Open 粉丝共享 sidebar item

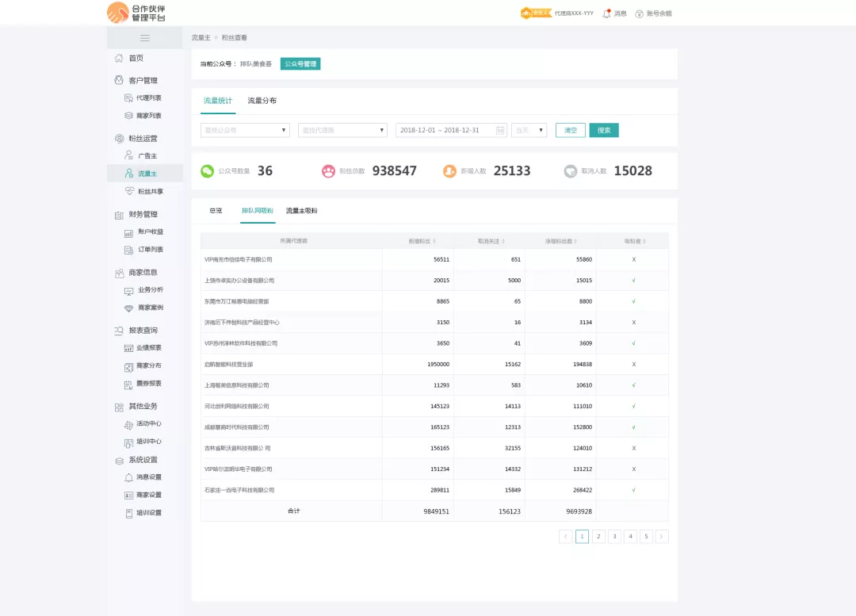pyautogui.click(x=150, y=192)
